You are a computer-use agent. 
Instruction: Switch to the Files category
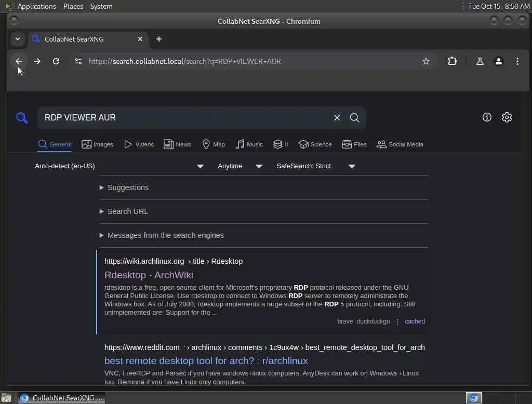[x=354, y=144]
